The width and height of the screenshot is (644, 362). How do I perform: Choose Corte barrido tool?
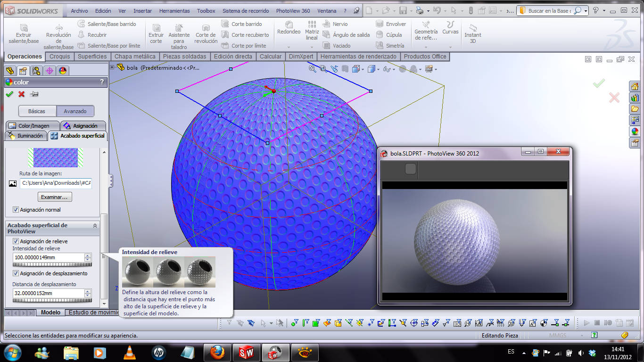click(x=241, y=24)
